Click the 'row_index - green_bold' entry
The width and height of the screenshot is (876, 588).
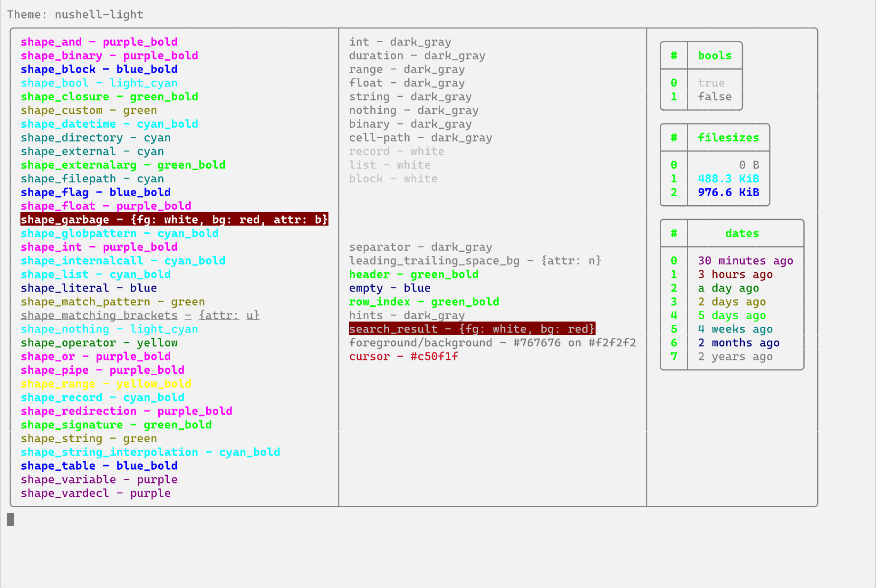pos(424,302)
